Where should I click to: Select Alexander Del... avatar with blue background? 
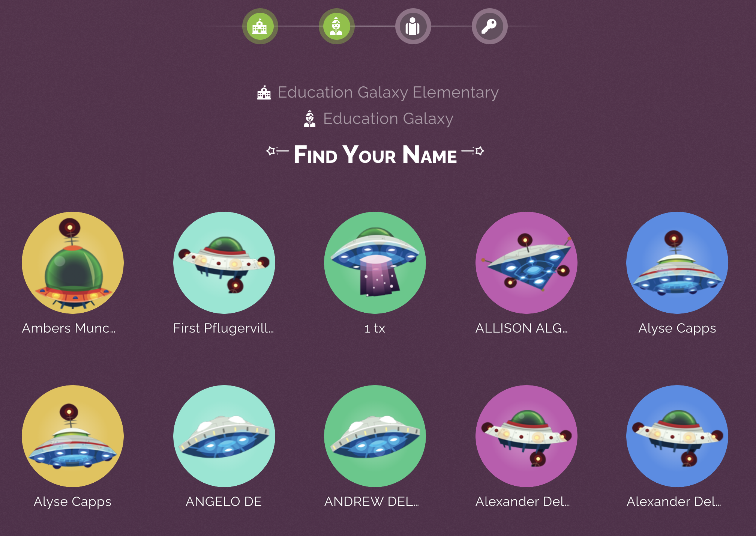point(677,436)
